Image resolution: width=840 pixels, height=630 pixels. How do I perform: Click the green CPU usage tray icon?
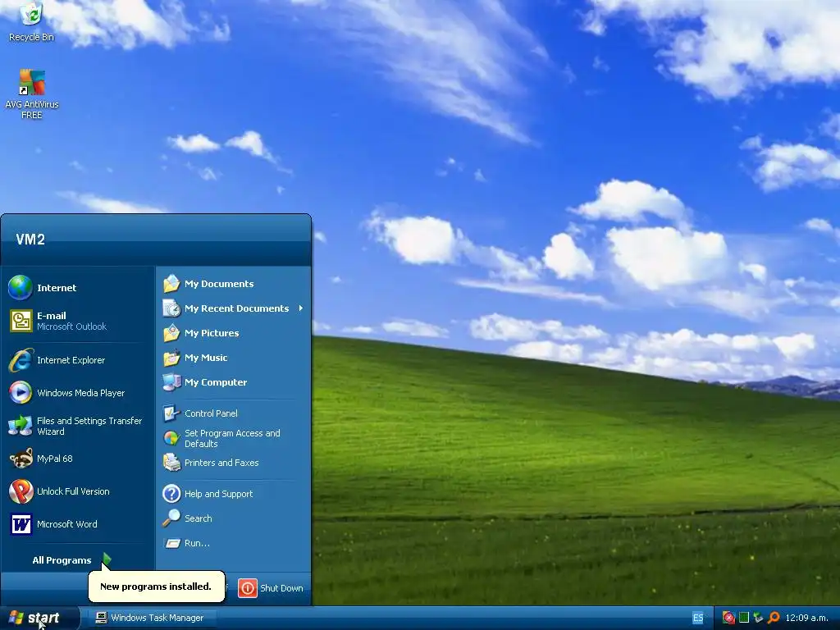coord(743,618)
